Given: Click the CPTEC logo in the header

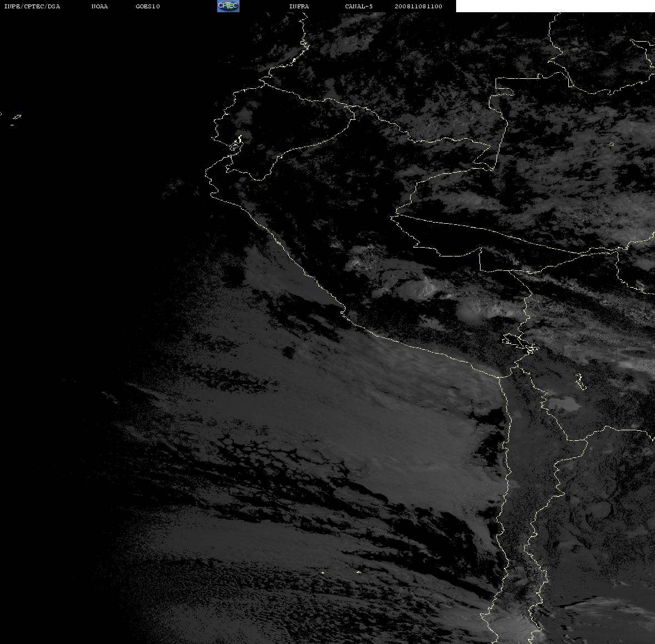Looking at the screenshot, I should tap(228, 6).
